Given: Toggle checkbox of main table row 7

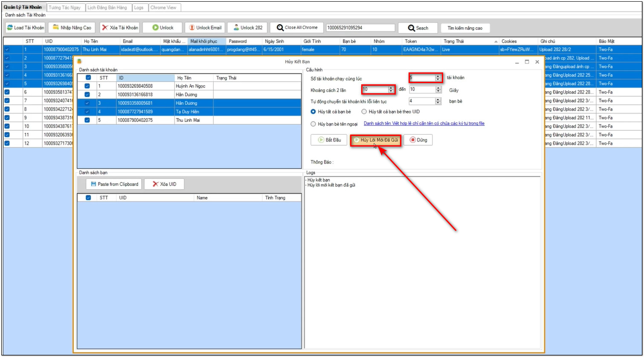Looking at the screenshot, I should (7, 101).
